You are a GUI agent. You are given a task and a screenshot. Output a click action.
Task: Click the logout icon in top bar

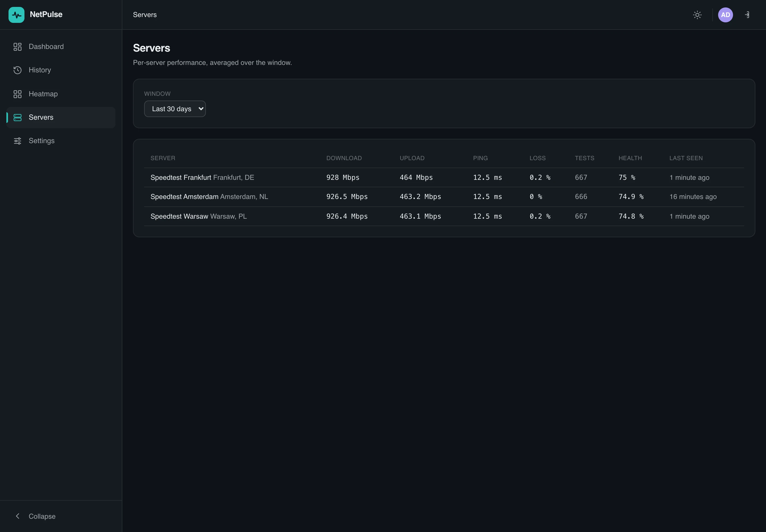(747, 15)
